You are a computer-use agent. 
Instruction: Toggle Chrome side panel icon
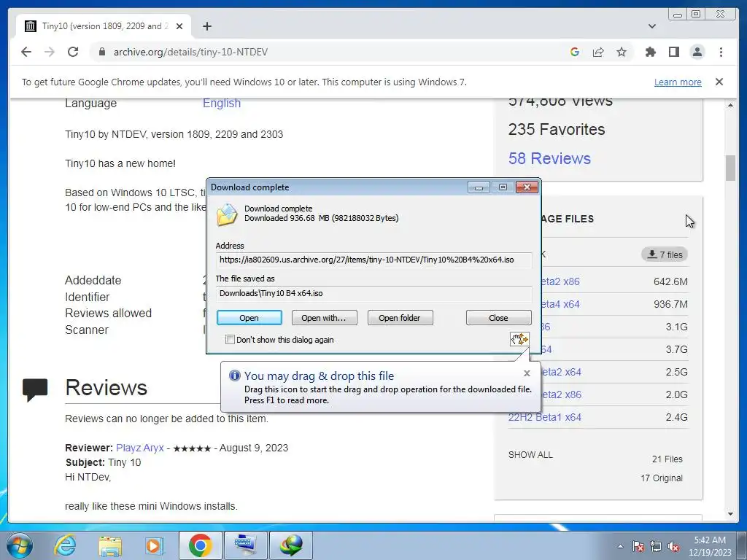[x=673, y=52]
